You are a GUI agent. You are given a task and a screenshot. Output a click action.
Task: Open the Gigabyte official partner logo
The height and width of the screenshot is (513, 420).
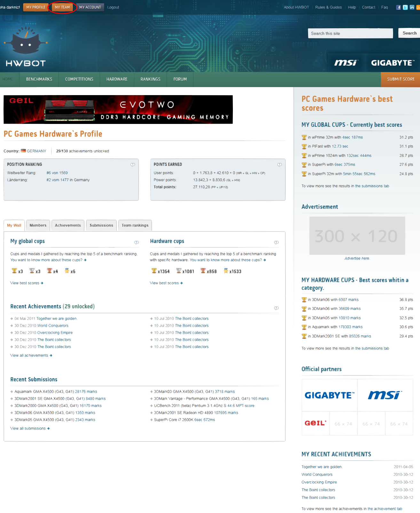329,395
